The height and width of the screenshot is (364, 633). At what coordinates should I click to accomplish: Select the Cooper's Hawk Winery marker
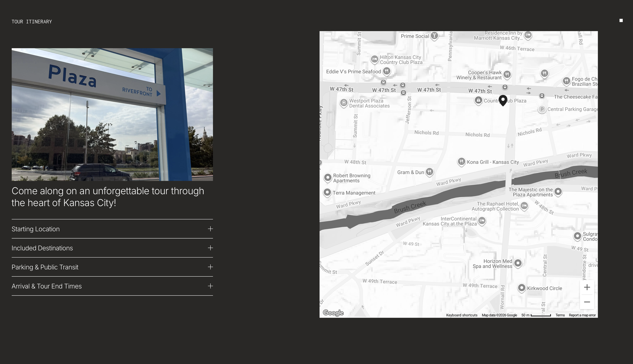click(x=507, y=75)
